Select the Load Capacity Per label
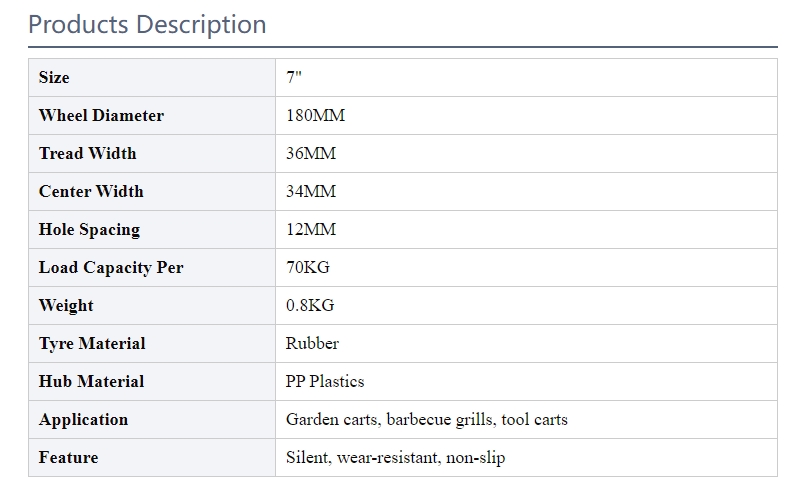810x500 pixels. click(111, 268)
